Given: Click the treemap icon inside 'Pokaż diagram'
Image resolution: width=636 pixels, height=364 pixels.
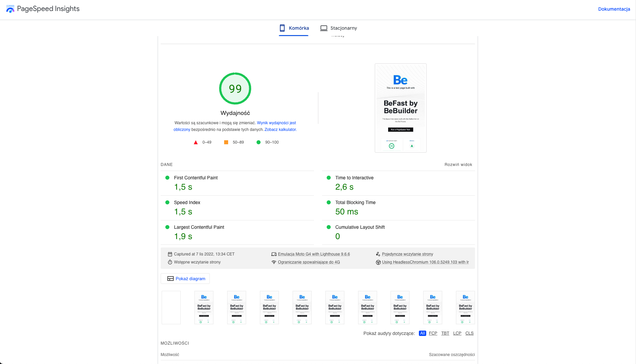Looking at the screenshot, I should pos(170,279).
